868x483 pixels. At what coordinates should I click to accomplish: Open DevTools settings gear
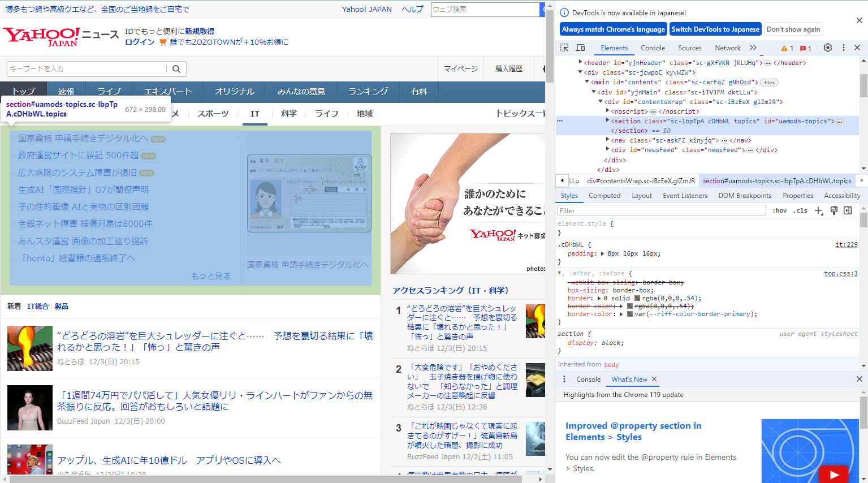(x=827, y=48)
